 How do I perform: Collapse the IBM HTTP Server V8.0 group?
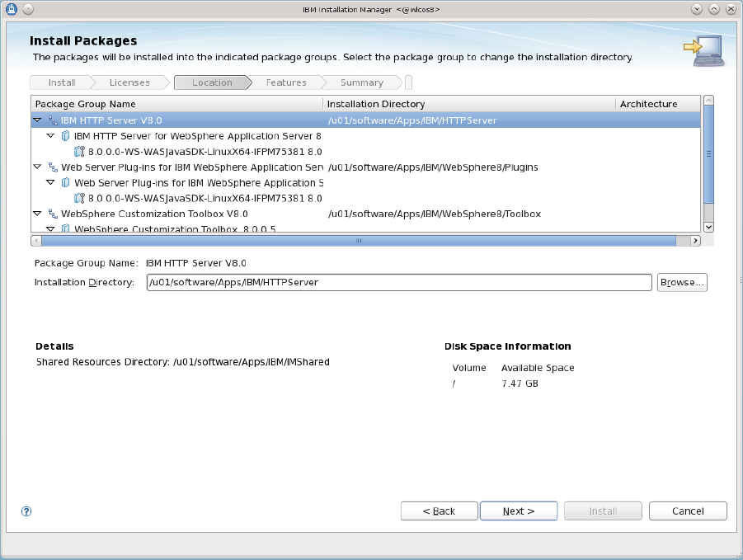37,120
